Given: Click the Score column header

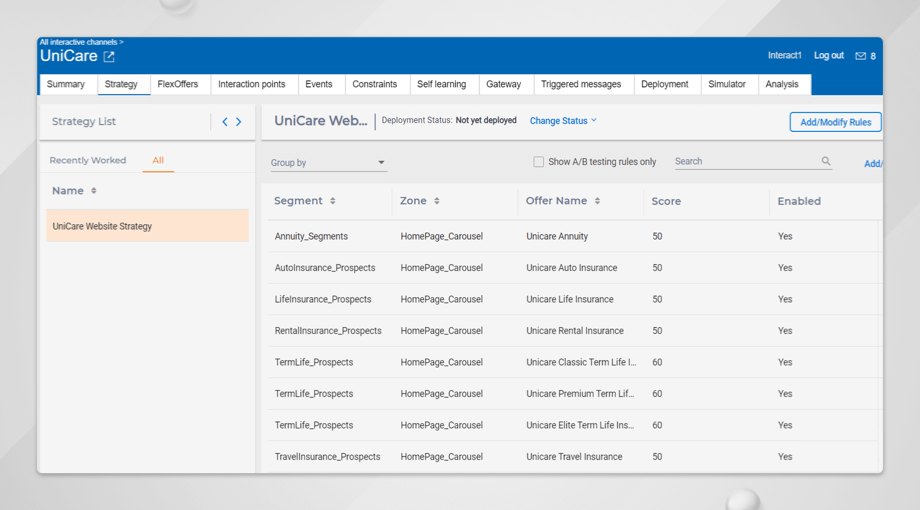Looking at the screenshot, I should click(x=666, y=201).
